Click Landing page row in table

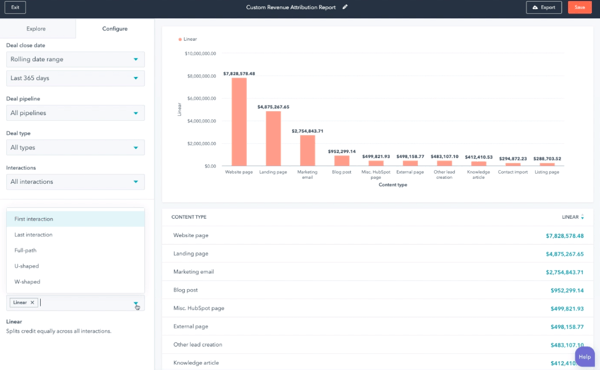tap(377, 254)
